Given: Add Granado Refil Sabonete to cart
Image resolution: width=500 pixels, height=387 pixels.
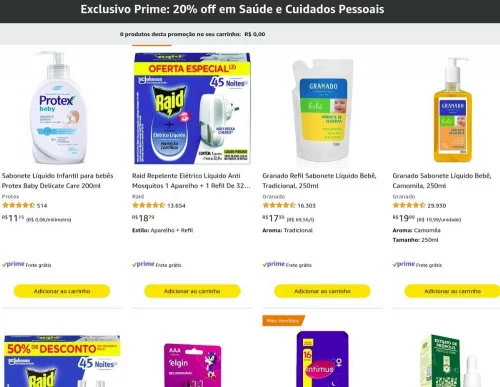Looking at the screenshot, I should tap(322, 291).
